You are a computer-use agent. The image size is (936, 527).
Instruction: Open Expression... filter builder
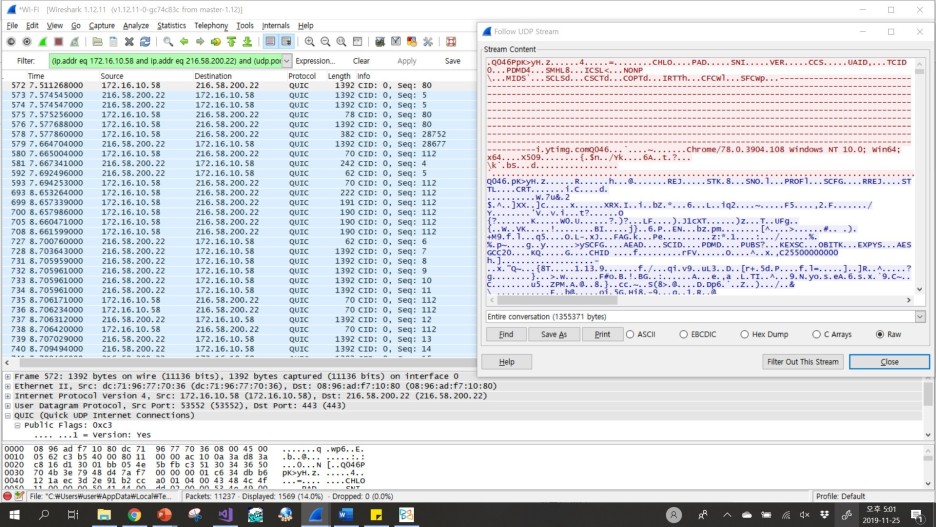[315, 61]
